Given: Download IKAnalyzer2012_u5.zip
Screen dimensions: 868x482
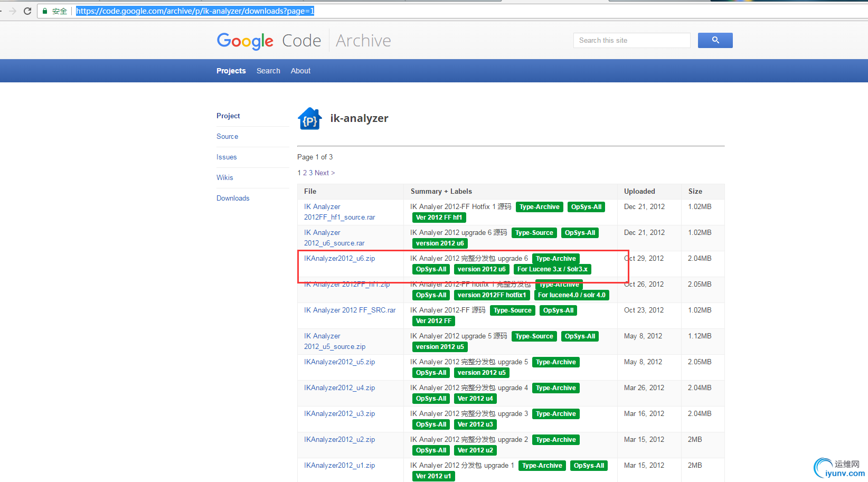Looking at the screenshot, I should click(339, 362).
